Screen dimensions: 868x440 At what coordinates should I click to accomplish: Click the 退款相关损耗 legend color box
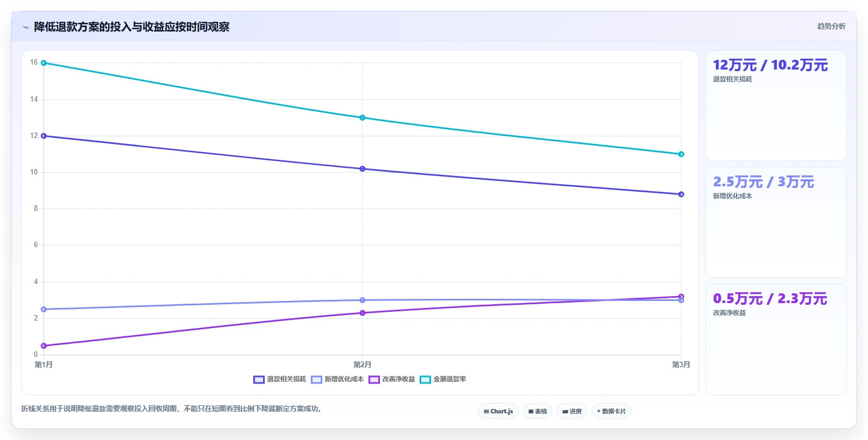(259, 380)
